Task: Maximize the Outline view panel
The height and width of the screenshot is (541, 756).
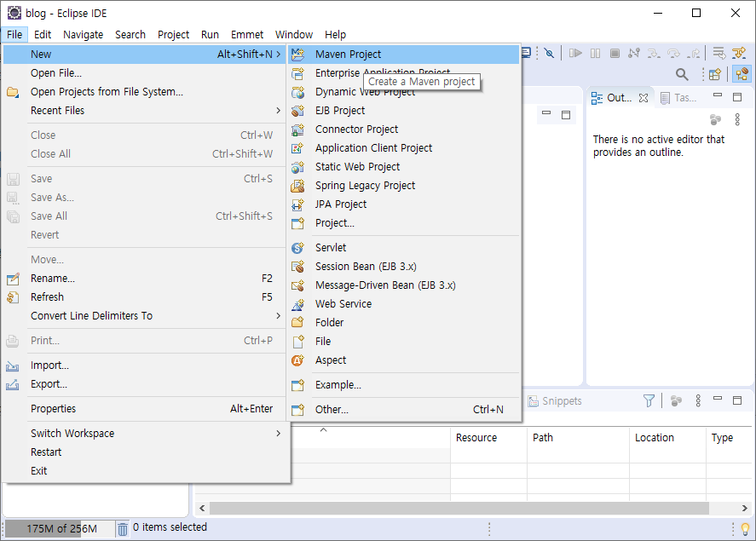Action: 737,97
